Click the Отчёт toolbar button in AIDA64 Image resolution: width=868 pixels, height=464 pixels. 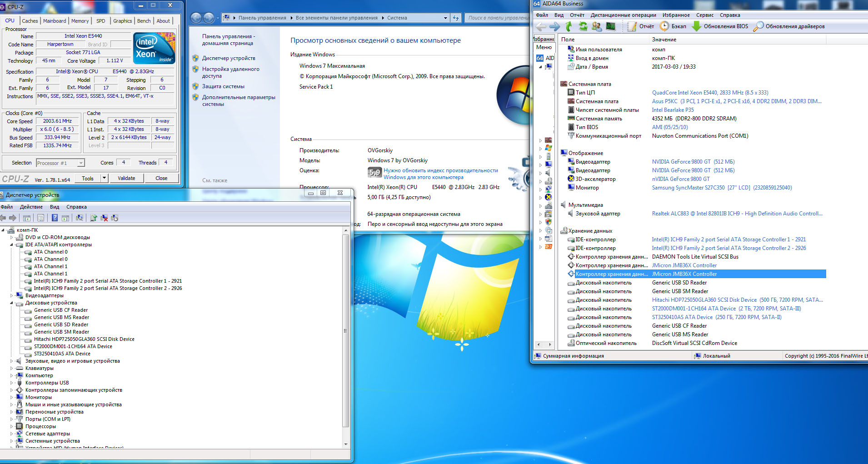pyautogui.click(x=641, y=26)
